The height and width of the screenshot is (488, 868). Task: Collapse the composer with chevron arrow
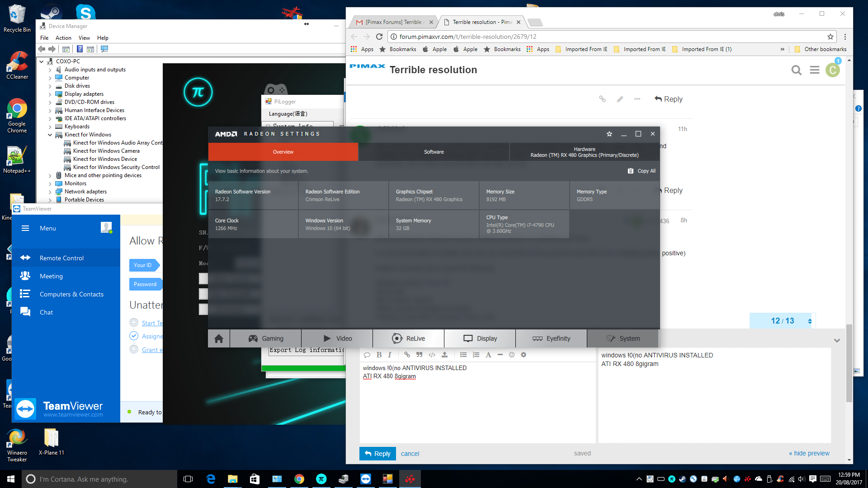(x=837, y=341)
